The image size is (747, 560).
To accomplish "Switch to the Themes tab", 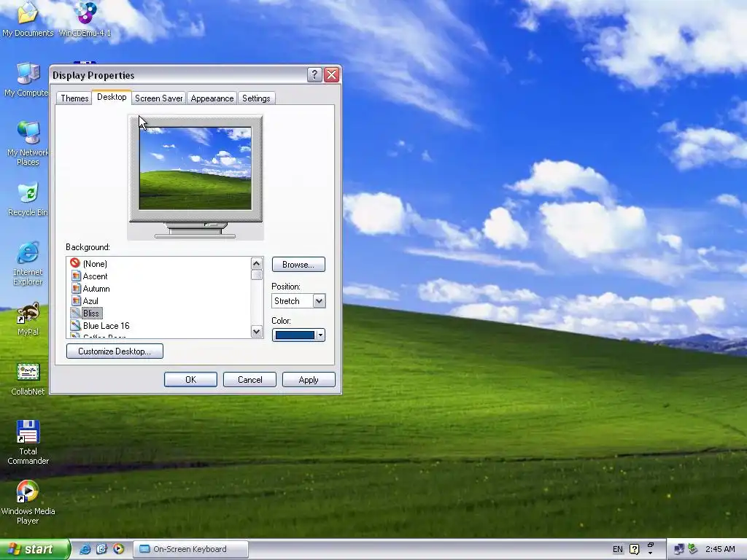I will pos(74,98).
